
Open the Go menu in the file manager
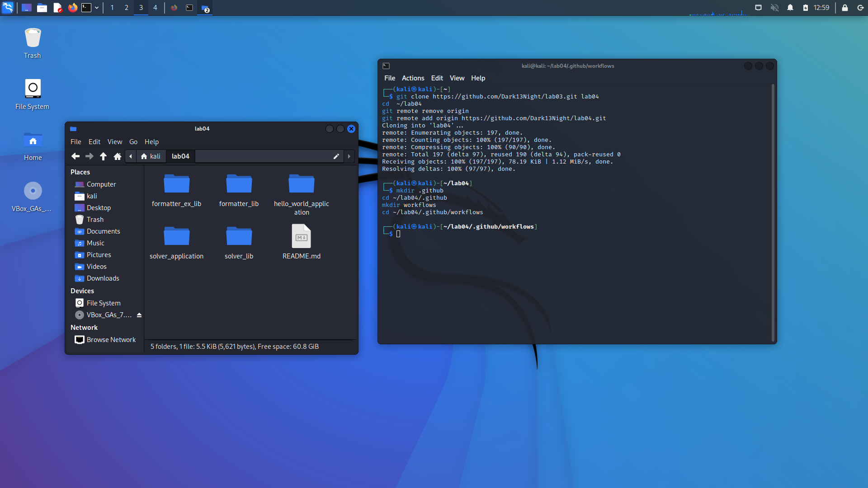coord(133,141)
